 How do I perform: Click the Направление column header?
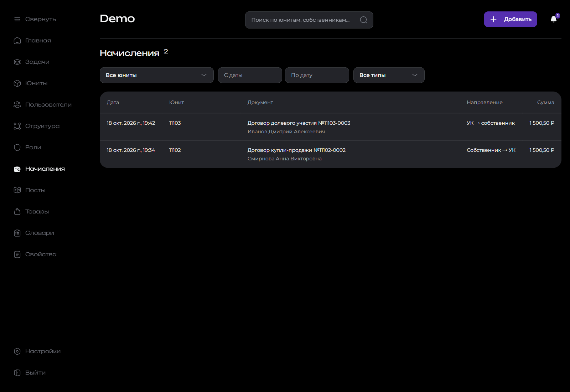(484, 102)
